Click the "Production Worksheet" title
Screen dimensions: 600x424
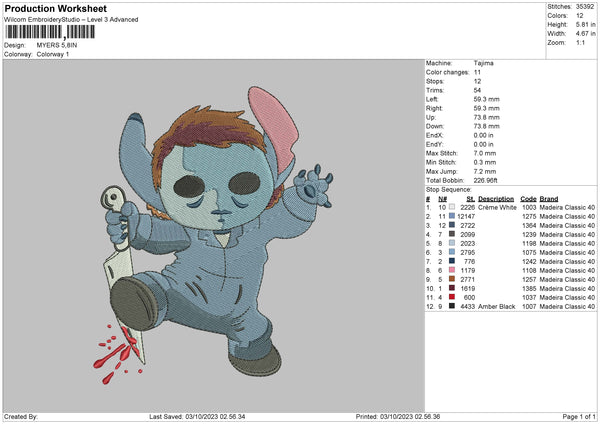pos(56,9)
